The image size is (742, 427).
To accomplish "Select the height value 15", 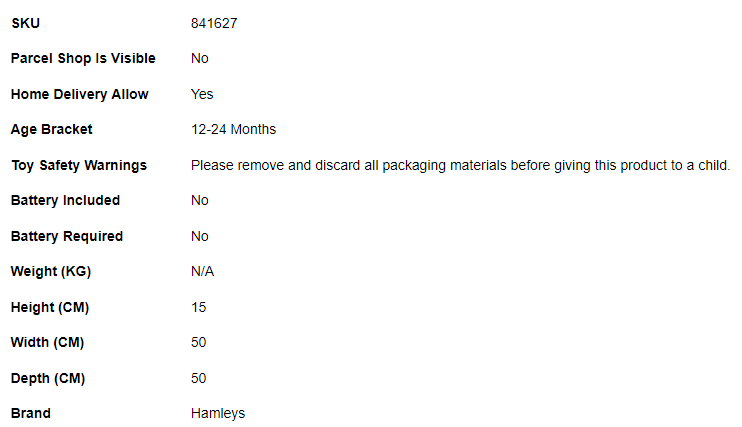I will click(x=198, y=307).
